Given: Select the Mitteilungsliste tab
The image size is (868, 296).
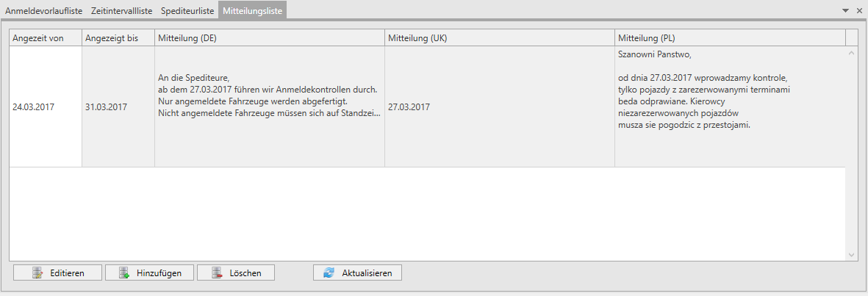Looking at the screenshot, I should point(252,10).
